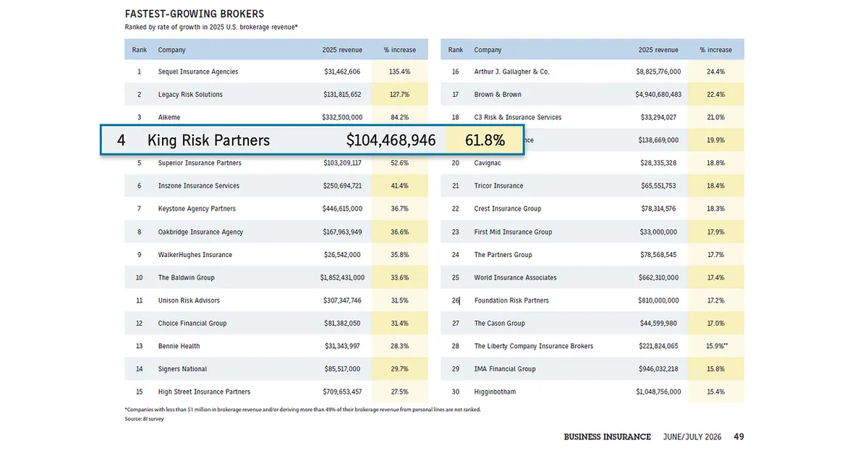
Task: Click the 61.8% highlighted growth value
Action: [x=485, y=140]
